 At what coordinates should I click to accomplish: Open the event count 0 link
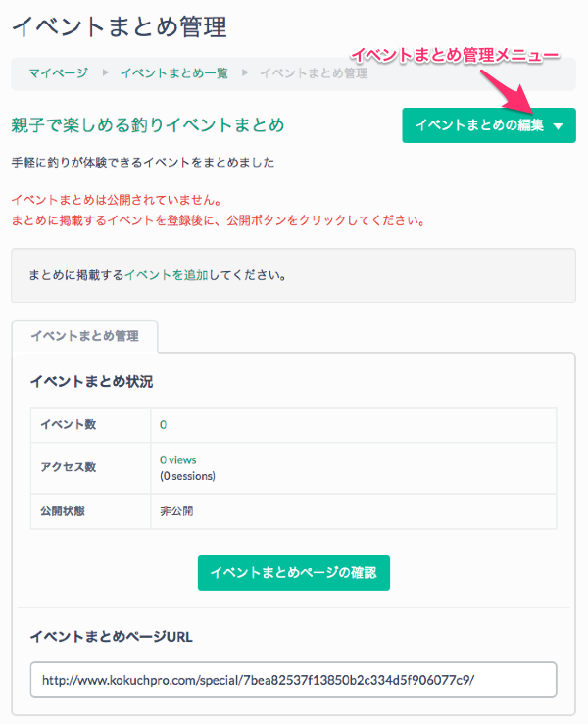(164, 424)
